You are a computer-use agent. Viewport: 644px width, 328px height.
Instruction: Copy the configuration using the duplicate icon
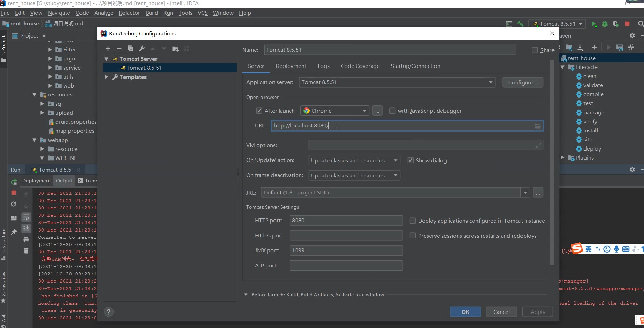130,49
